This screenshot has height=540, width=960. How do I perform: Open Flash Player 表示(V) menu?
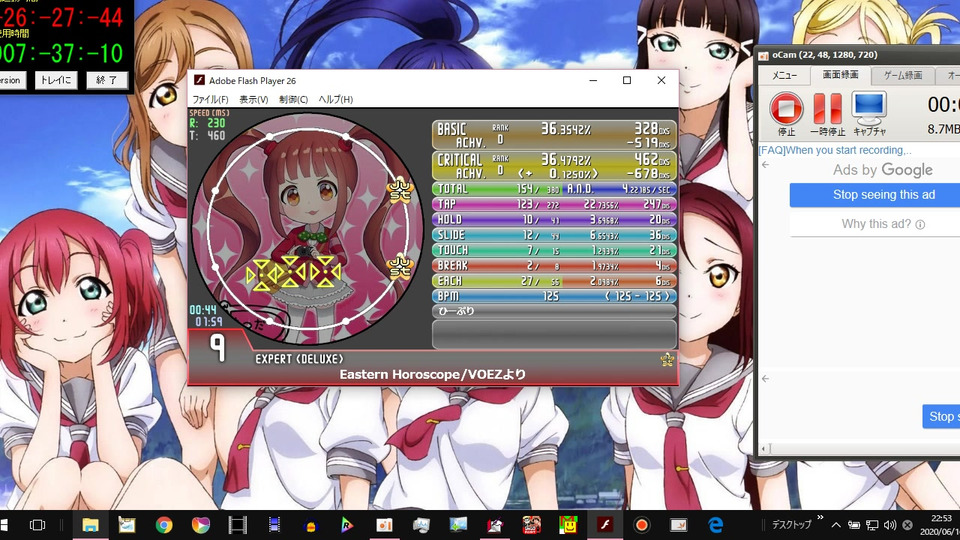tap(253, 99)
